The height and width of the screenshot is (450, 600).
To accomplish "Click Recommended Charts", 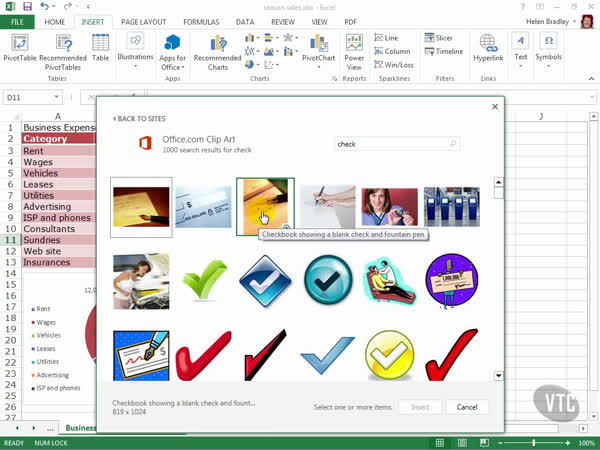I will point(217,52).
